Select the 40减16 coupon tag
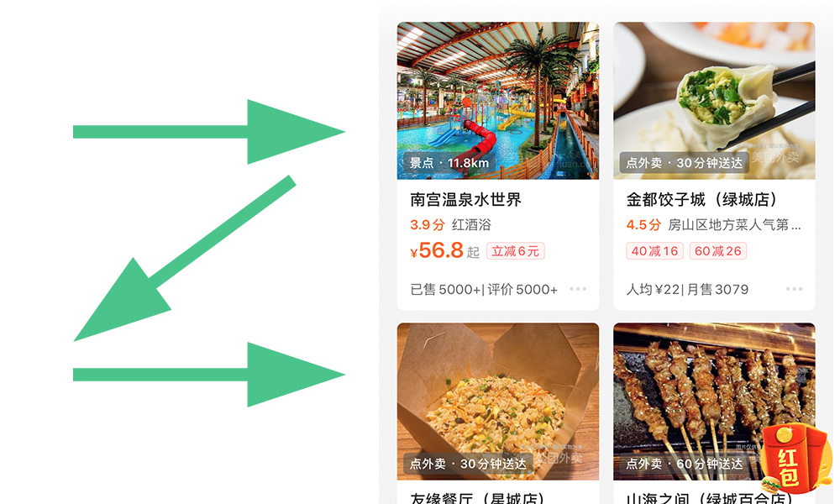 (654, 251)
